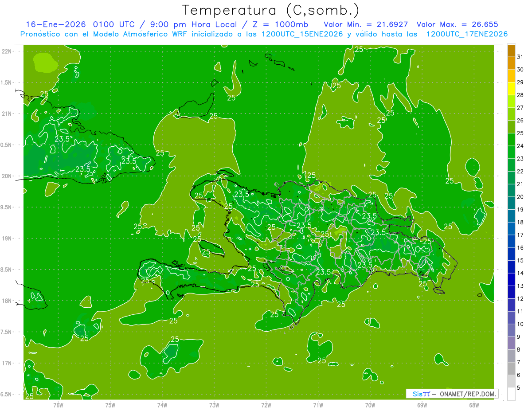Screen dimensions: 532x411
Task: Click the "28" value on the color scale
Action: [520, 95]
